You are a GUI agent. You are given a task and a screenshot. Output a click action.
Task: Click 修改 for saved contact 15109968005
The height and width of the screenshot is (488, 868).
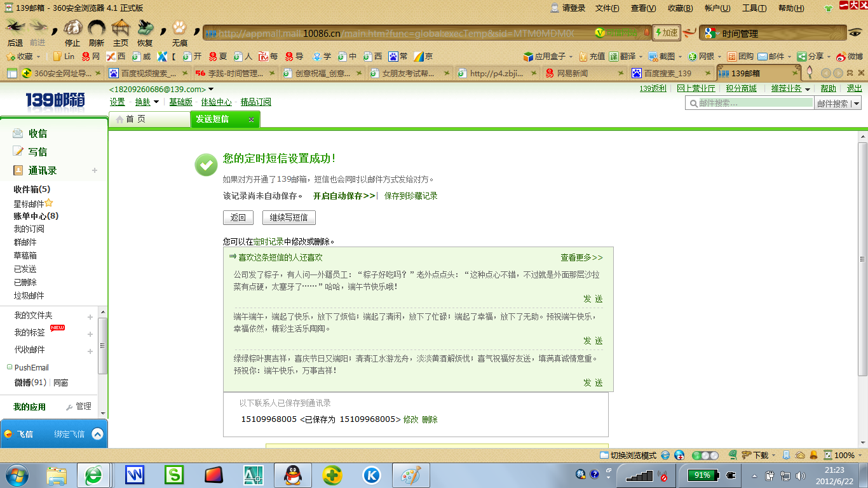411,419
